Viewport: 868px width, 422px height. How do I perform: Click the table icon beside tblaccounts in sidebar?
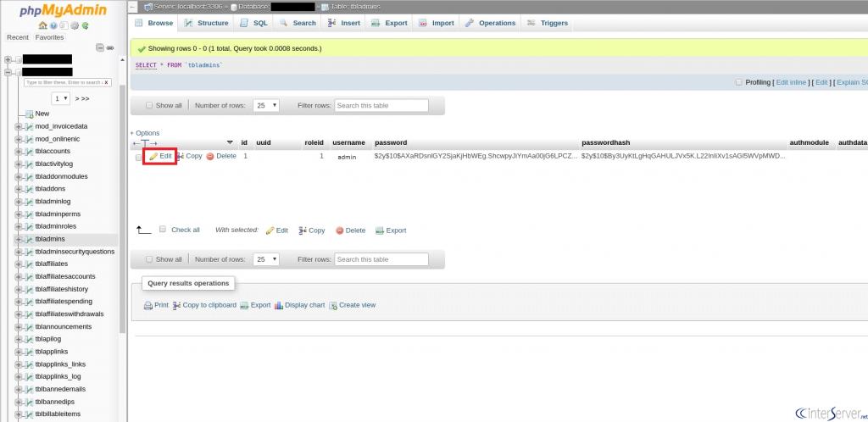(29, 152)
